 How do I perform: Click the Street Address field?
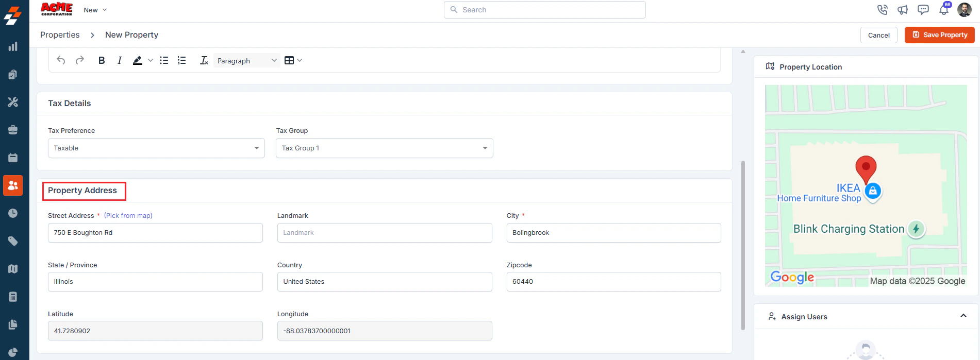tap(155, 233)
